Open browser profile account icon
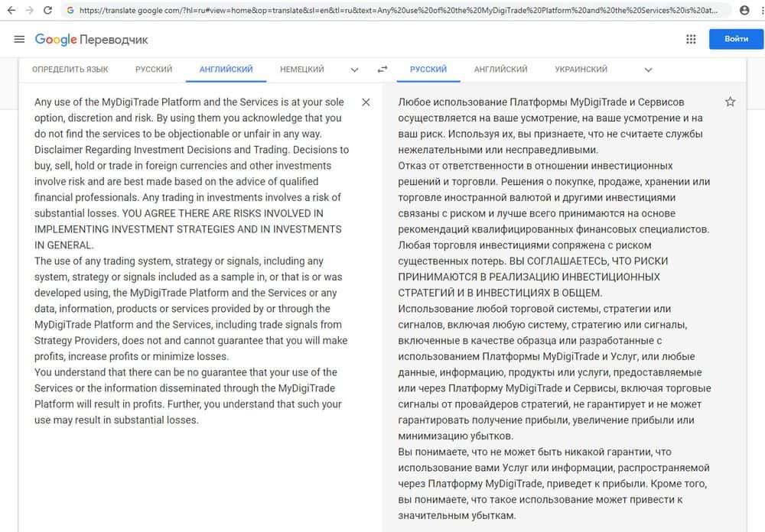This screenshot has height=532, width=765. (744, 10)
